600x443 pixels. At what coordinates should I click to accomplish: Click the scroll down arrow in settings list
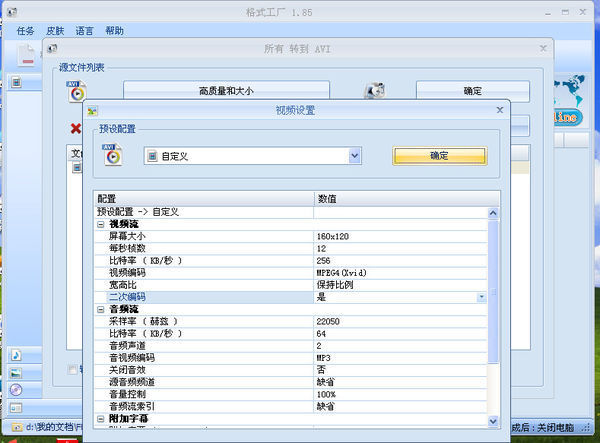(493, 421)
